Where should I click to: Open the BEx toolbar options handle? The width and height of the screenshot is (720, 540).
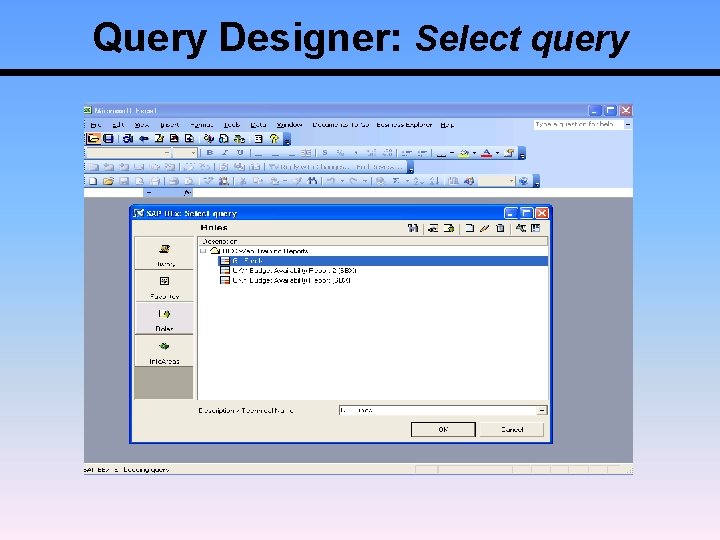tap(287, 140)
